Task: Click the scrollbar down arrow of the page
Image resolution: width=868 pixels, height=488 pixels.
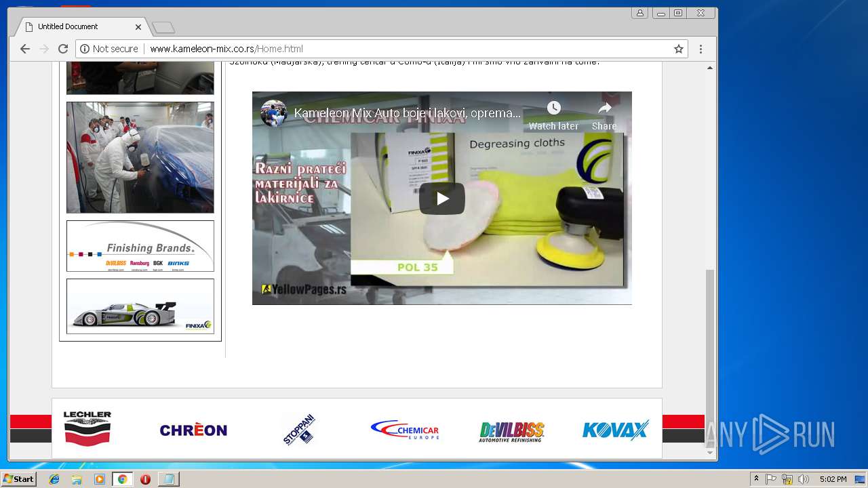Action: [710, 452]
